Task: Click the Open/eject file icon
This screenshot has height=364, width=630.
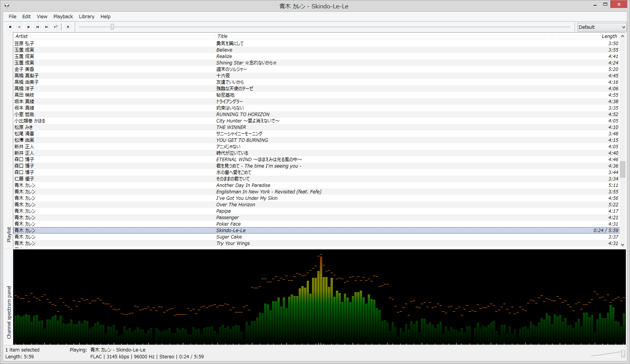Action: [68, 27]
